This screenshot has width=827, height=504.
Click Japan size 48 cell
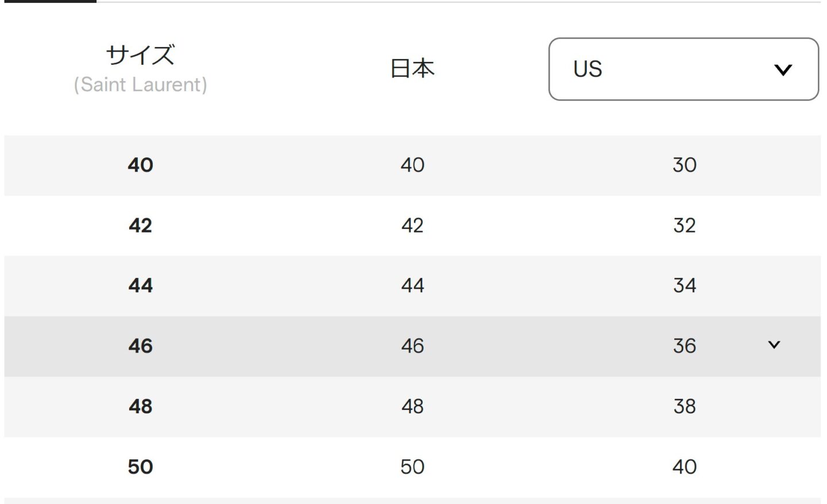[412, 406]
